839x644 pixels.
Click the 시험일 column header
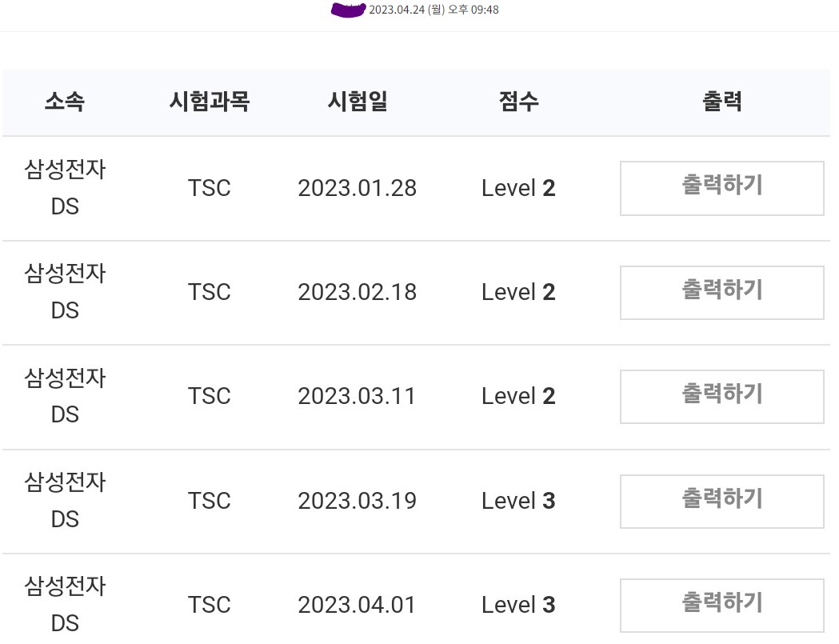point(357,102)
